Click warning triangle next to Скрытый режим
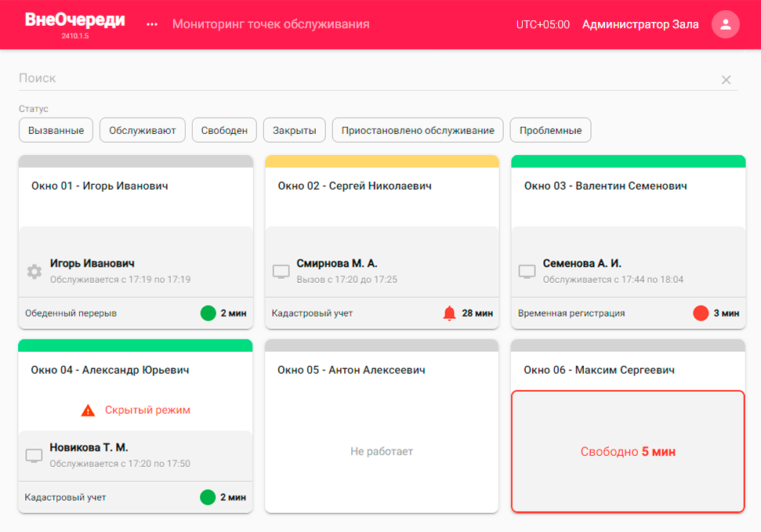Screen dimensions: 761x532 pos(88,411)
